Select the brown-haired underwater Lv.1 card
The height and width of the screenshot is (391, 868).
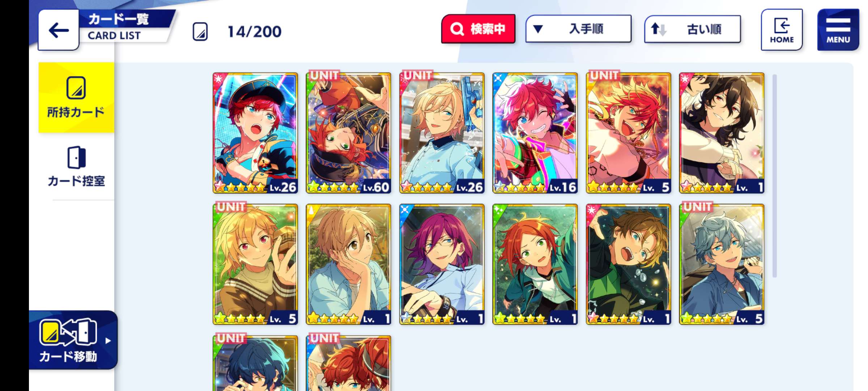click(x=628, y=264)
